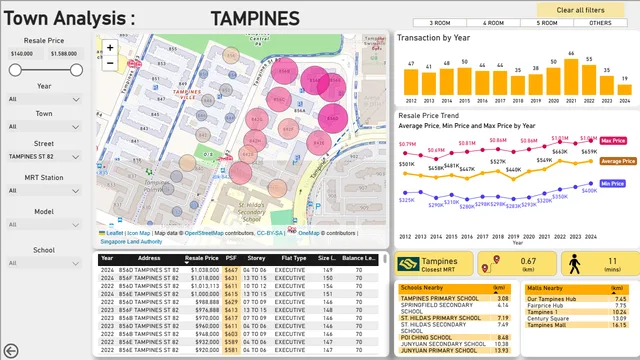
Task: Open the Town filter dropdown
Action: click(x=44, y=127)
